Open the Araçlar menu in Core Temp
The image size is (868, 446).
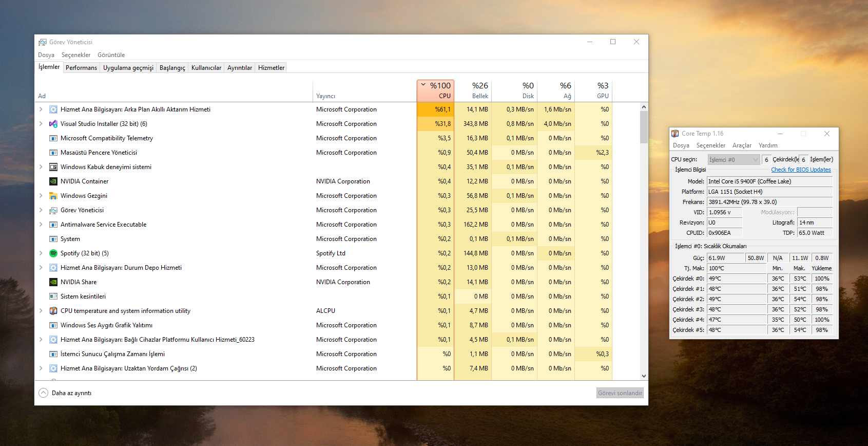[742, 145]
